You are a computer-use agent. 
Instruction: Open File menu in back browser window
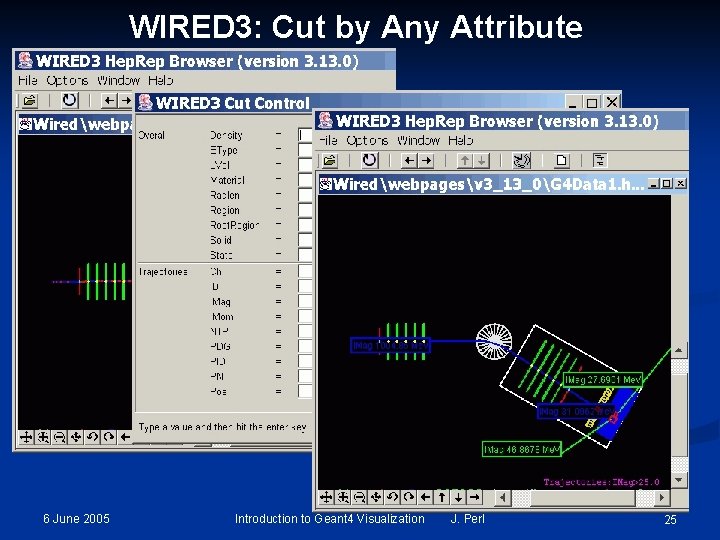(28, 80)
